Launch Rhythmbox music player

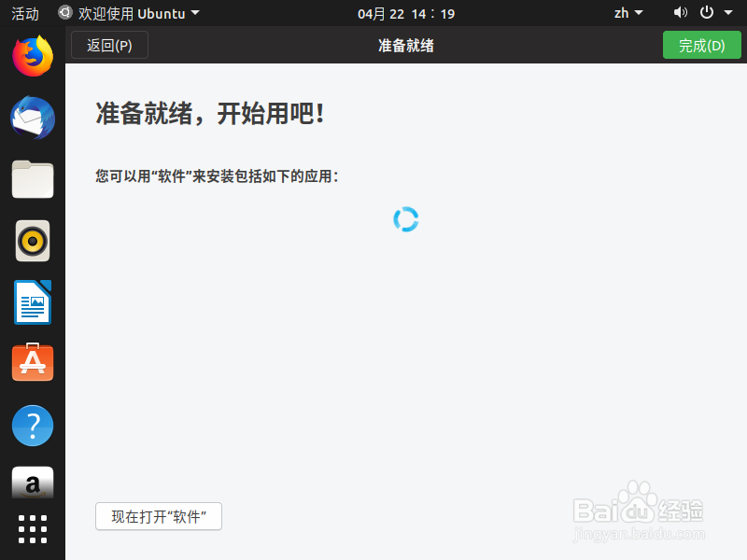(x=33, y=241)
